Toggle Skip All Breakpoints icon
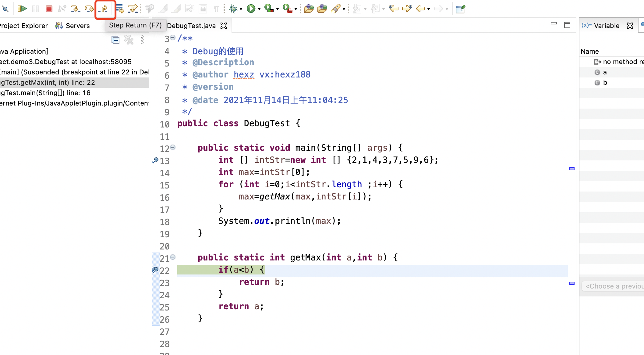 click(5, 9)
